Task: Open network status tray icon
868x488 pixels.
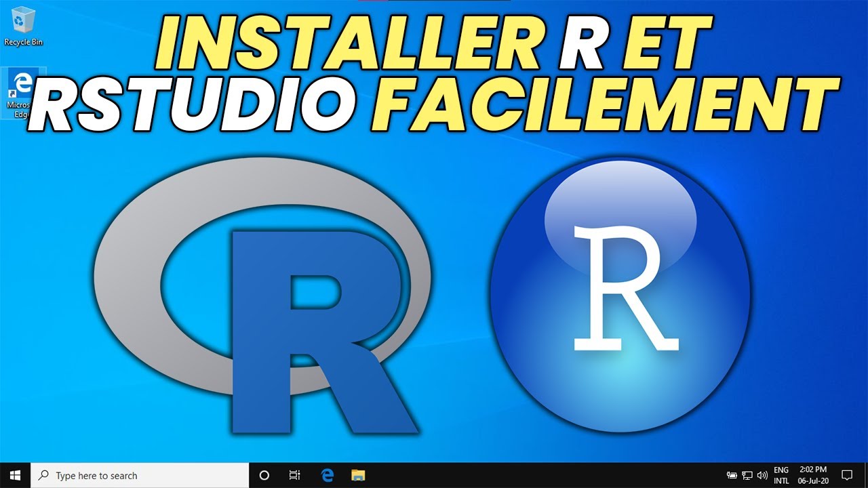Action: 747,475
